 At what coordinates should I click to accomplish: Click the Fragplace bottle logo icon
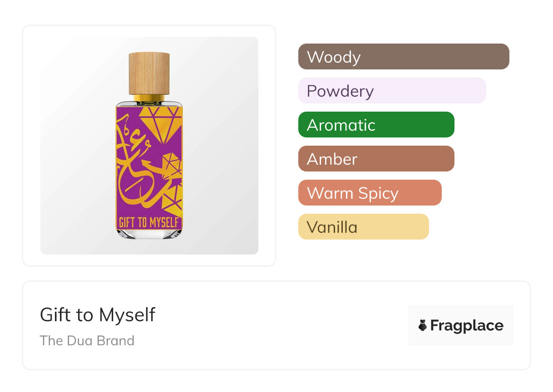click(423, 325)
